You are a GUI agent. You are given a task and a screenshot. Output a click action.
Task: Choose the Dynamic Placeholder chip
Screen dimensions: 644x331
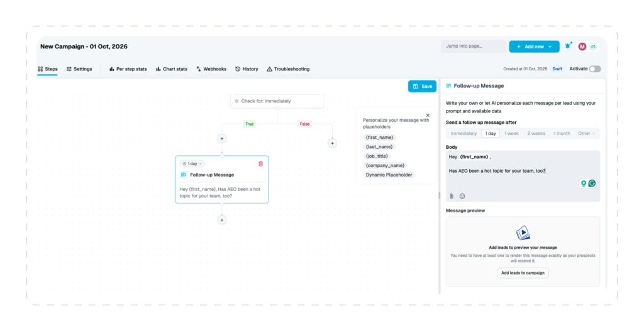point(389,175)
